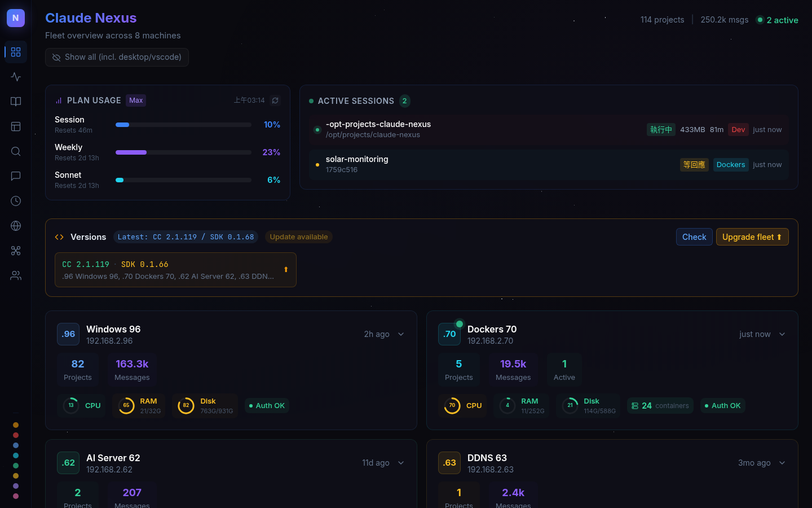Click the up-arrow icon on CC 2.1.119 card
This screenshot has width=812, height=508.
pos(286,270)
